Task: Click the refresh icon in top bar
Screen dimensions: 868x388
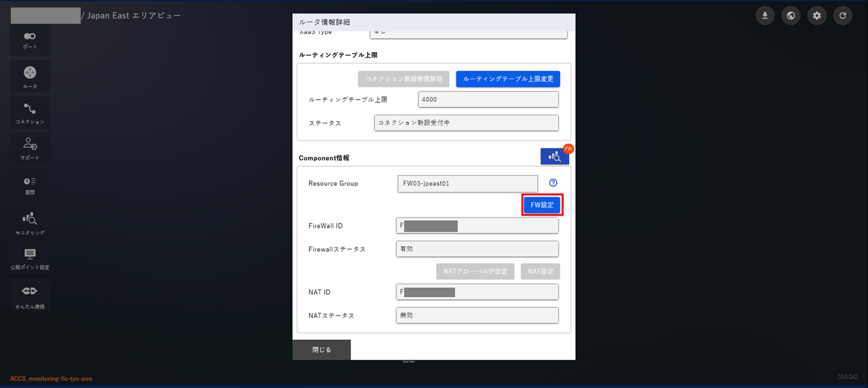Action: (843, 16)
